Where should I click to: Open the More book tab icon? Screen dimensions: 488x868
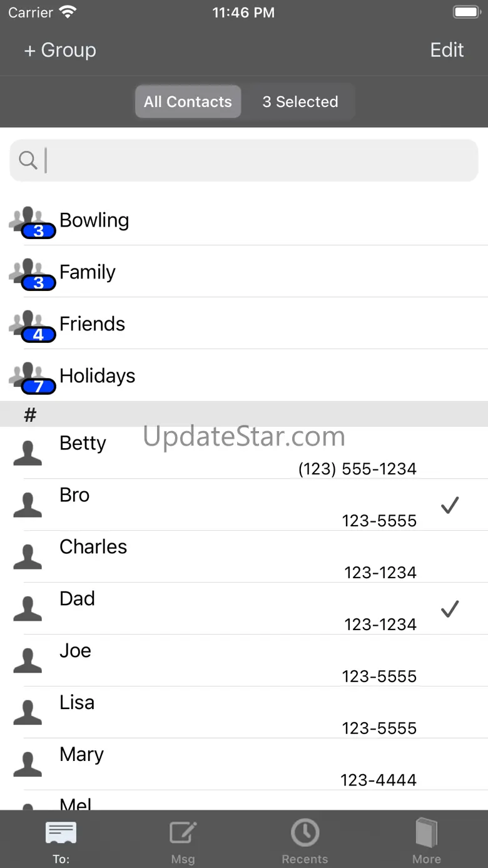pyautogui.click(x=427, y=834)
